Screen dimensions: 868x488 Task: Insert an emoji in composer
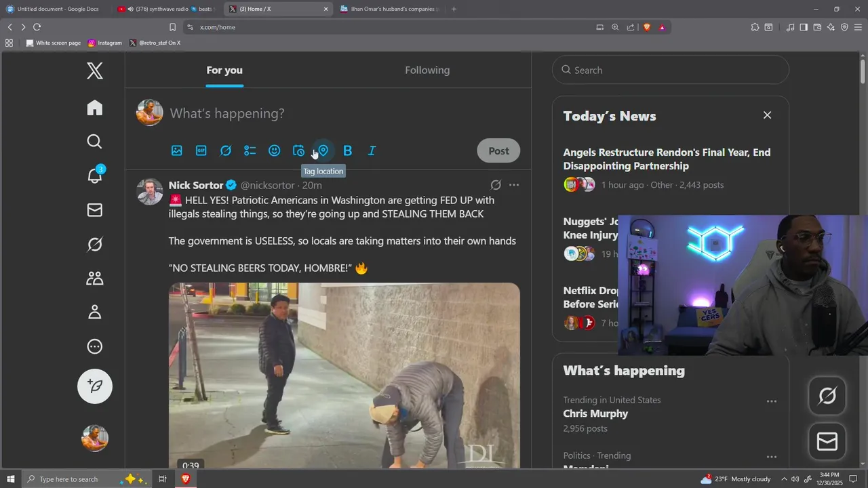tap(275, 150)
